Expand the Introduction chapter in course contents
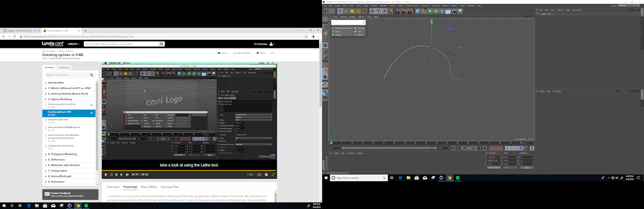This screenshot has height=209, width=644. tap(56, 83)
